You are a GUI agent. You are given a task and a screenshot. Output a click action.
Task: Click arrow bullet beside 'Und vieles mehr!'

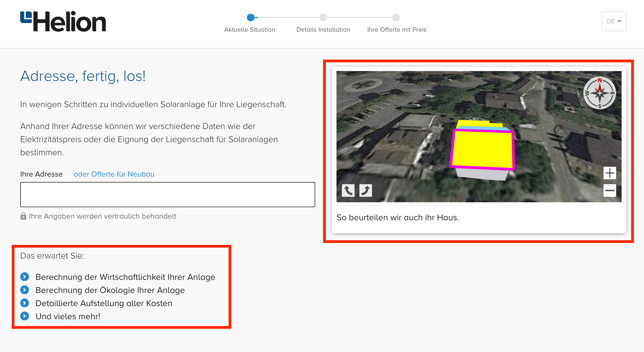coord(25,316)
